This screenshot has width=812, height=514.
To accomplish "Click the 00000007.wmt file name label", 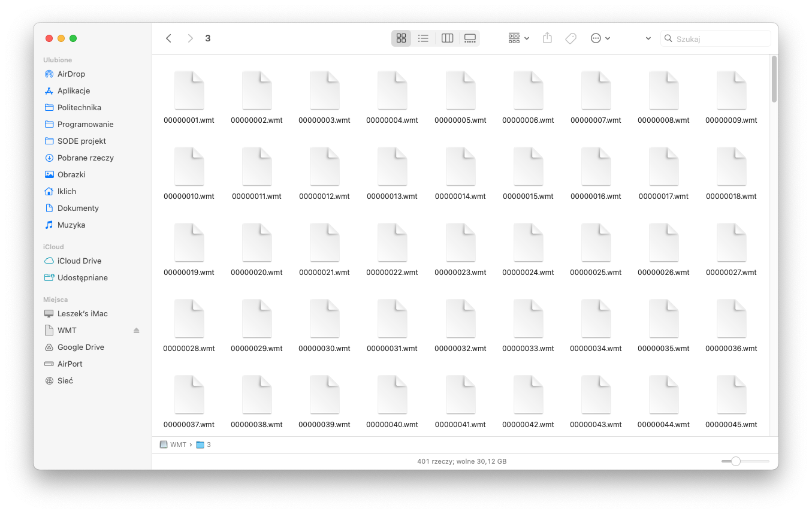I will point(596,120).
